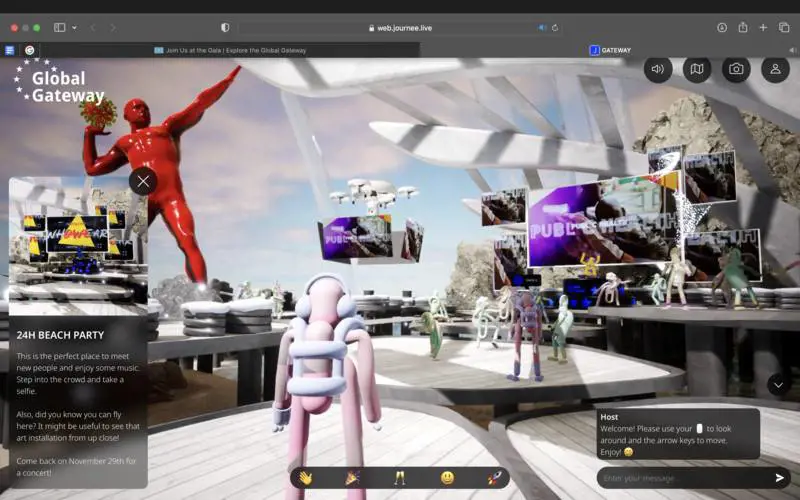Open the Safari share menu
The height and width of the screenshot is (500, 800).
tap(743, 27)
